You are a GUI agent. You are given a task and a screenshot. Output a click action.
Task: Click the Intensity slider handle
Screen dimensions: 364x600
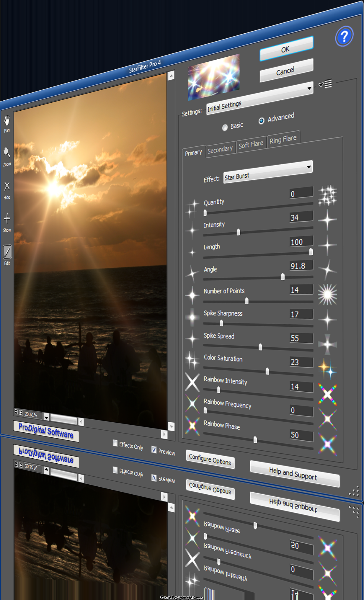coord(239,232)
